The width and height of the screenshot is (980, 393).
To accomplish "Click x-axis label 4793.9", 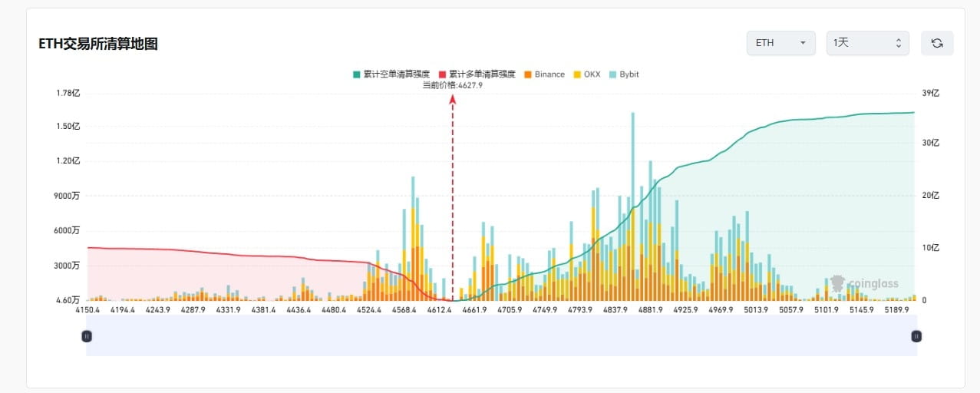I will click(579, 310).
